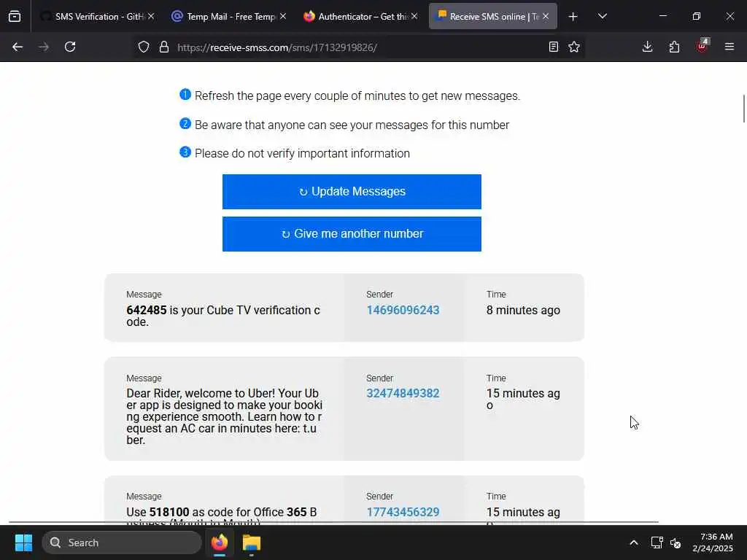Expand the list all tabs dropdown
747x560 pixels.
[603, 17]
